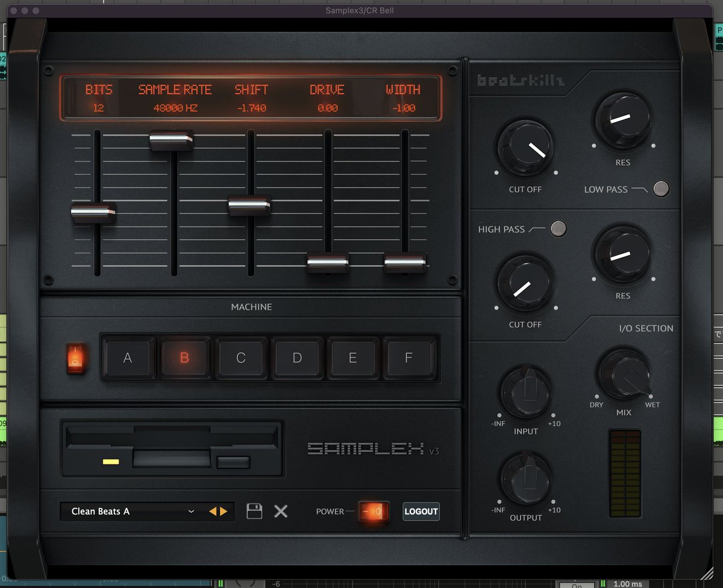Click the beatskillz logo
723x588 pixels.
point(521,80)
